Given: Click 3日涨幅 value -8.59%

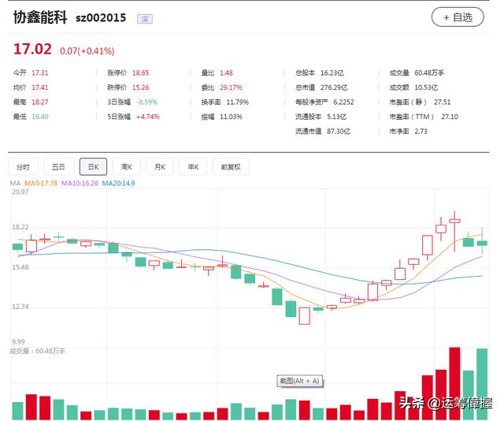Looking at the screenshot, I should (x=147, y=102).
